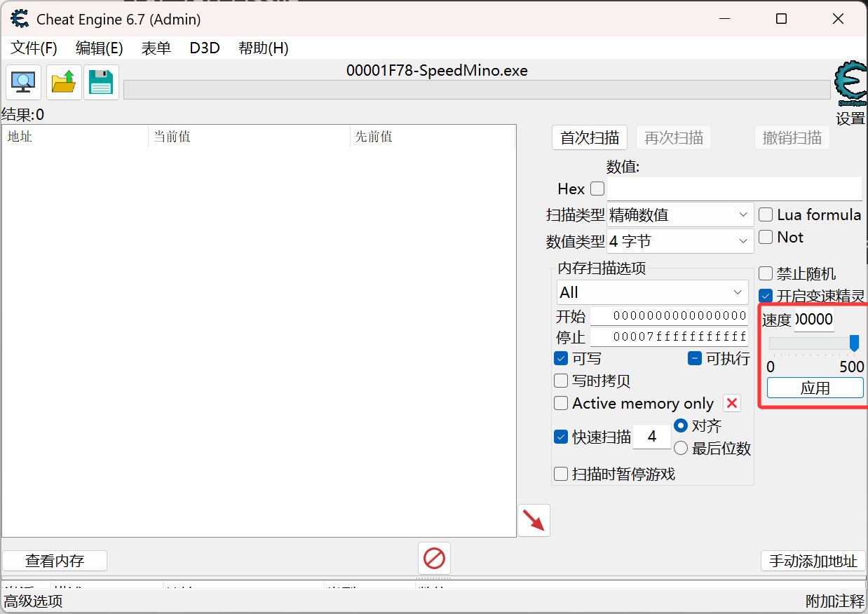
Task: Click the 再次扫描 button
Action: pos(674,137)
